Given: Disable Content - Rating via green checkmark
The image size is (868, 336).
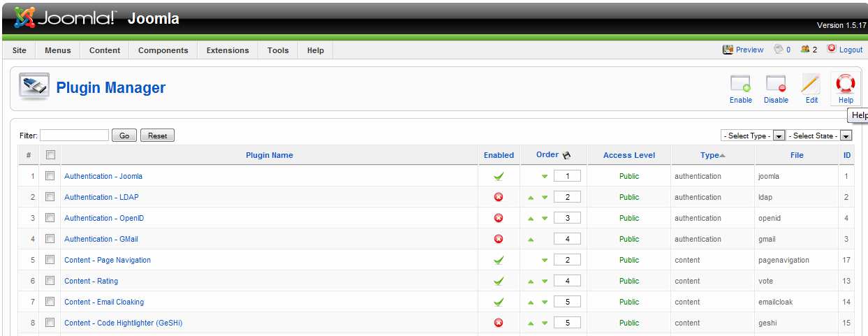Looking at the screenshot, I should [499, 281].
